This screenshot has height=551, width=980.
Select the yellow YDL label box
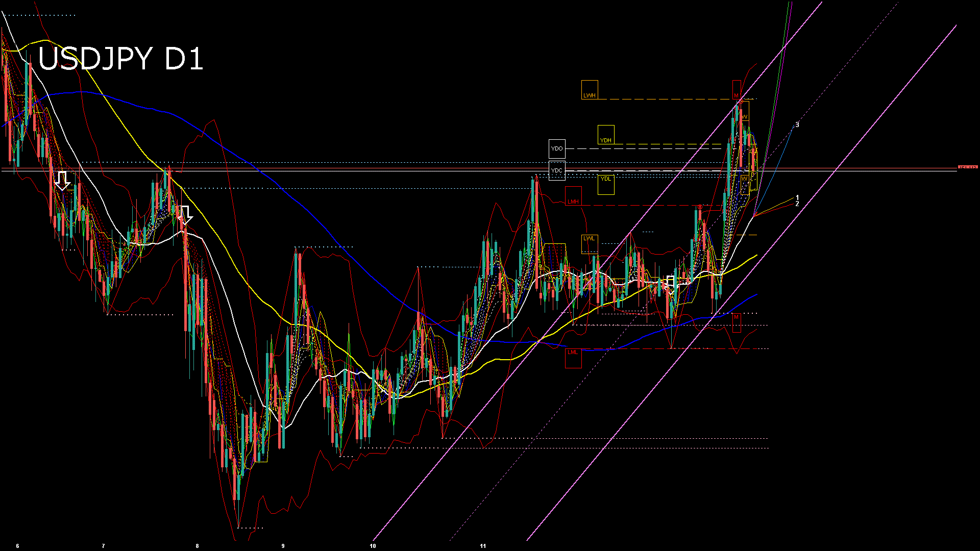tap(606, 184)
